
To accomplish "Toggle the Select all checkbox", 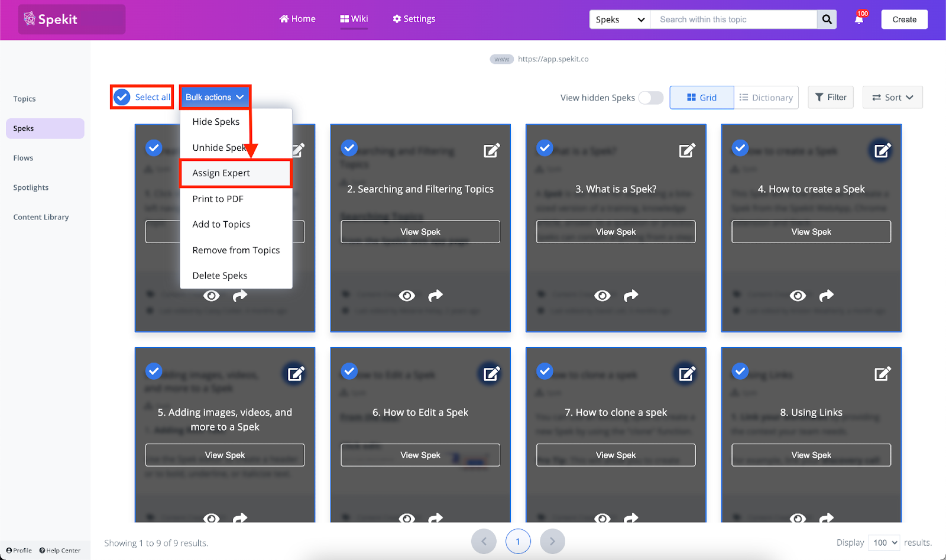I will point(122,97).
